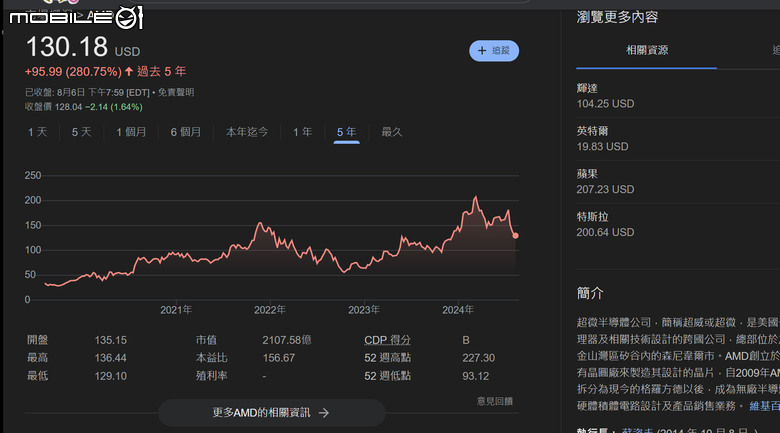Image resolution: width=780 pixels, height=433 pixels.
Task: Open 輝達 stock at 104.25 USD
Action: pos(678,96)
